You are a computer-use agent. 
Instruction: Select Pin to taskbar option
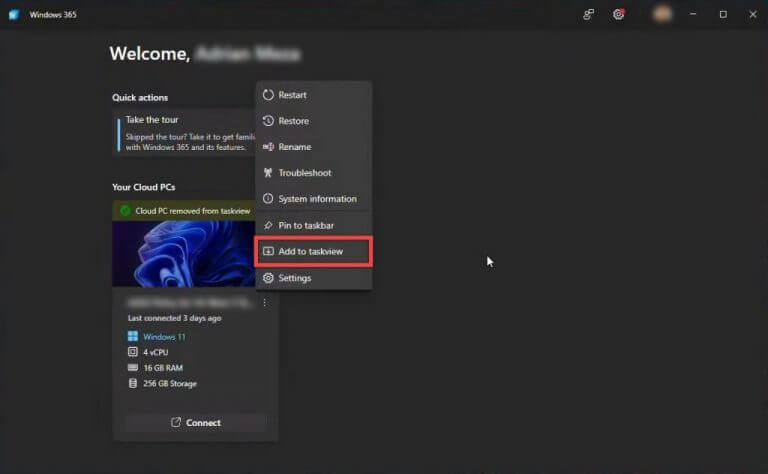point(313,225)
